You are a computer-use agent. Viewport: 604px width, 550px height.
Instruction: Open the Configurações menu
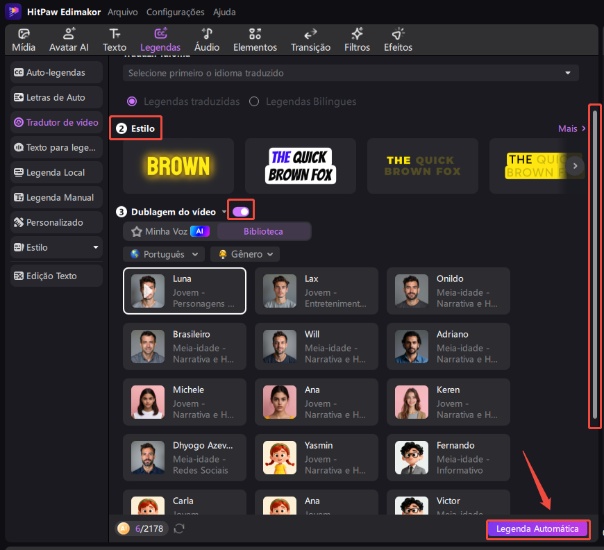[x=174, y=12]
